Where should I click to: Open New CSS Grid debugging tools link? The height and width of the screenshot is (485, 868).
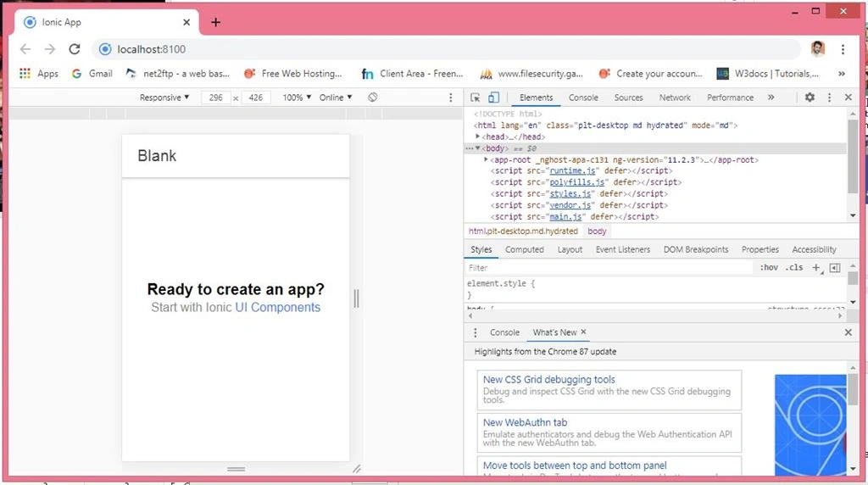548,379
